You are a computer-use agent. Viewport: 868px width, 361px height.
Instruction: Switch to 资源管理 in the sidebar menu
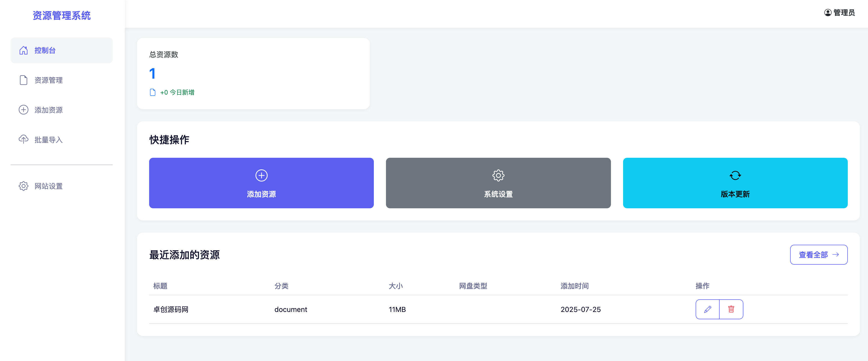coord(48,80)
